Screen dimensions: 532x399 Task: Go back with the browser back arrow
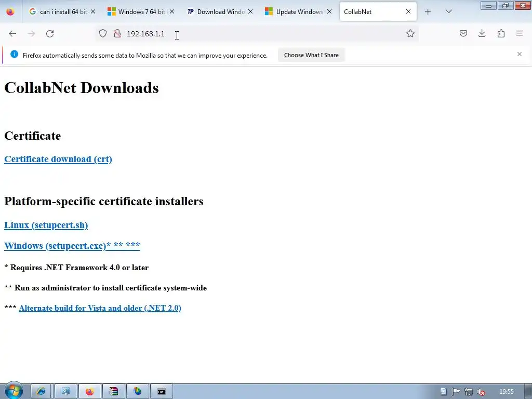tap(12, 34)
